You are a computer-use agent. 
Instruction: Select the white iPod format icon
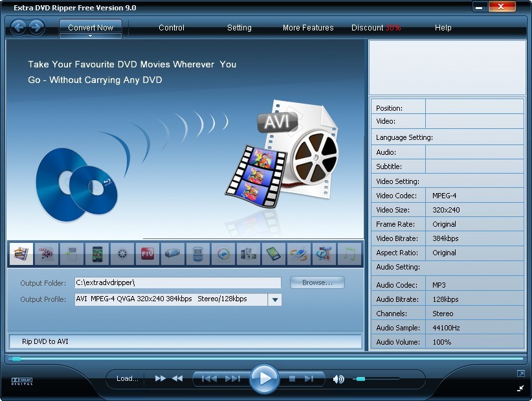(x=72, y=254)
